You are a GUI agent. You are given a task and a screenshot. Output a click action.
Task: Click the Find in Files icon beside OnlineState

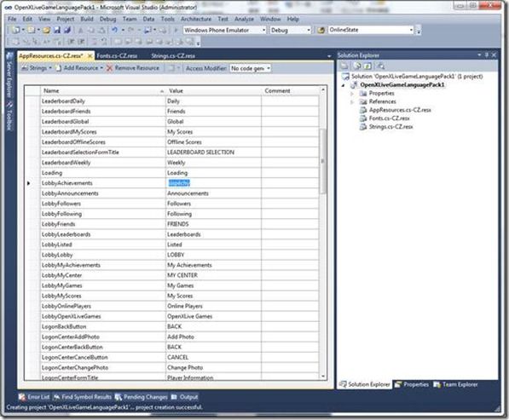coord(321,30)
